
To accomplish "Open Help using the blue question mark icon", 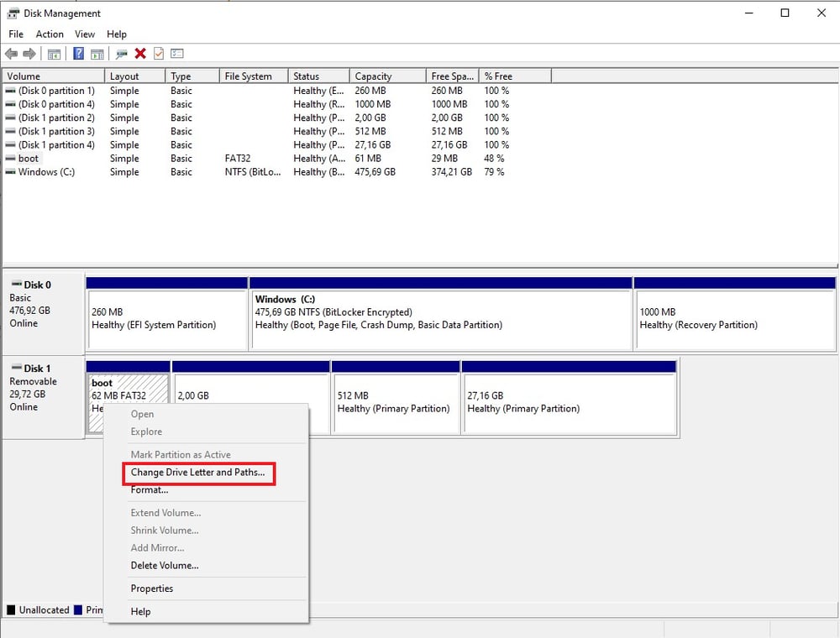I will pyautogui.click(x=78, y=54).
